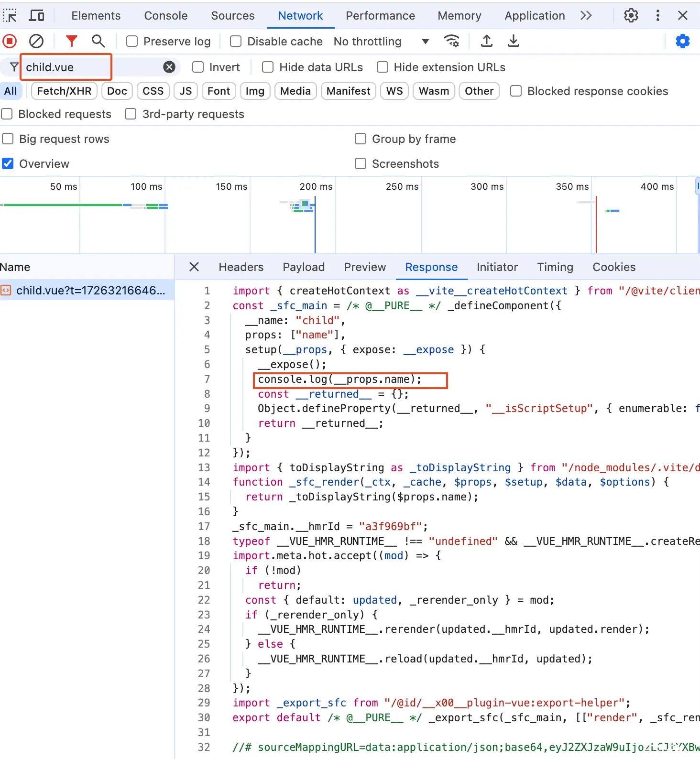Select the All request type filter
Viewport: 700px width, 759px height.
click(11, 91)
